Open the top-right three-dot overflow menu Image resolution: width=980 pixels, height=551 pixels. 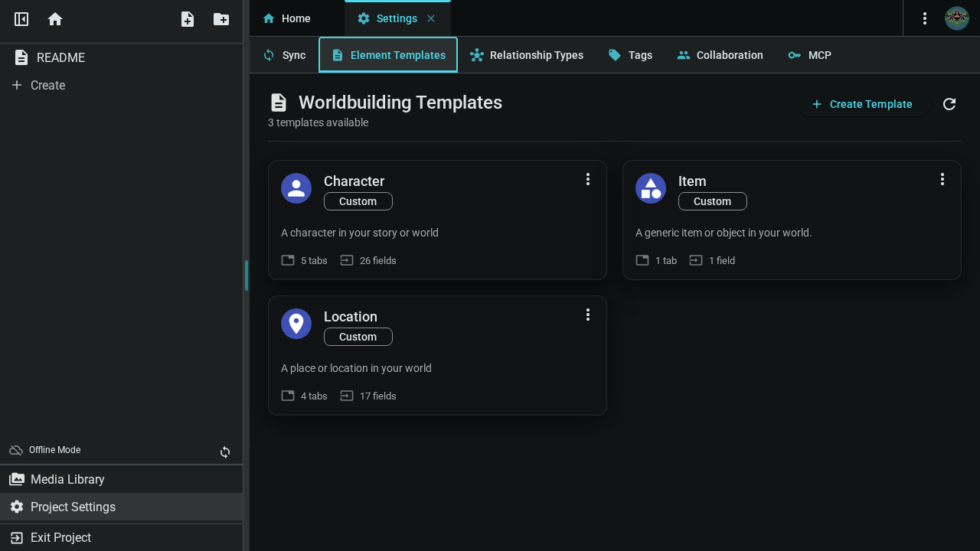(925, 18)
